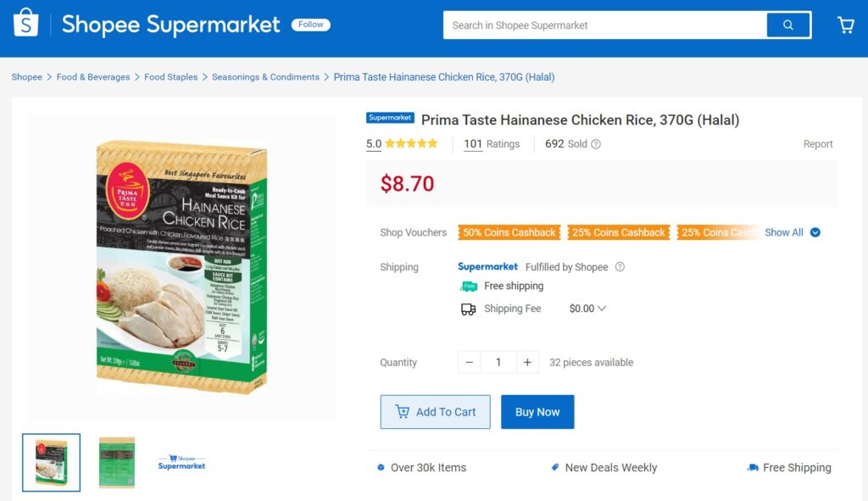Open the 101 Ratings link
868x501 pixels.
pyautogui.click(x=492, y=144)
